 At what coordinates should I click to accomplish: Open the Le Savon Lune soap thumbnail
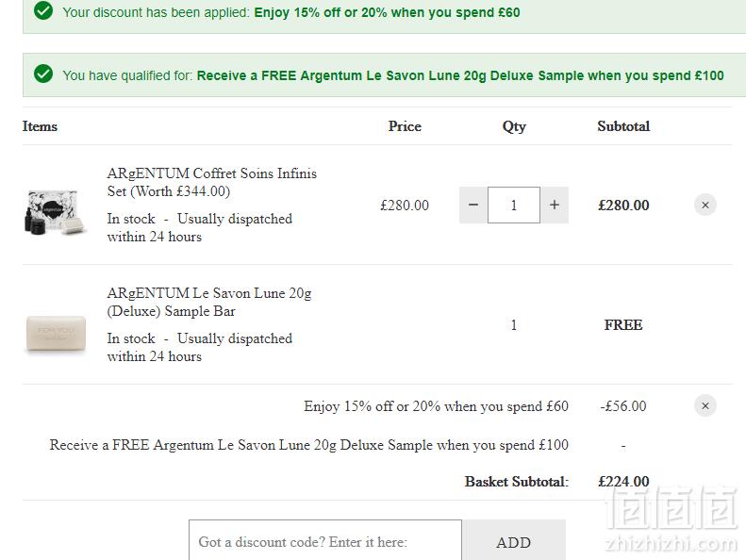pos(57,334)
